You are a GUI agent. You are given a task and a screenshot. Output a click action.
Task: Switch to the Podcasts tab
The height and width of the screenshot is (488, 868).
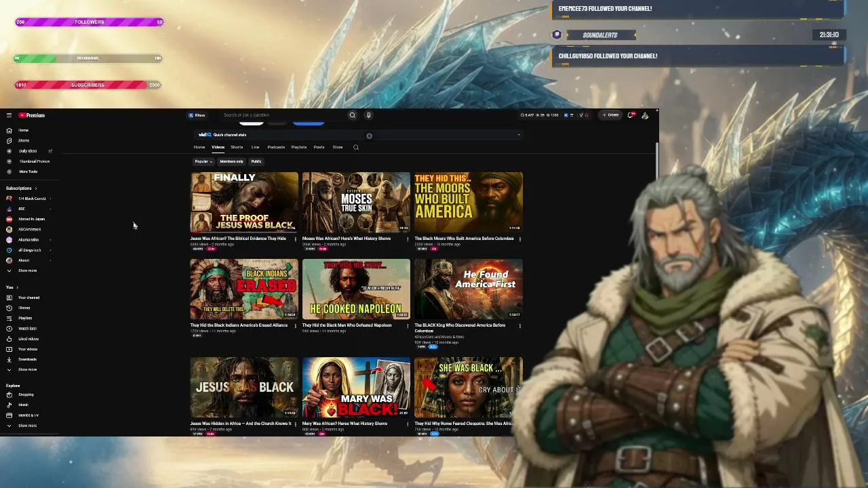click(276, 147)
